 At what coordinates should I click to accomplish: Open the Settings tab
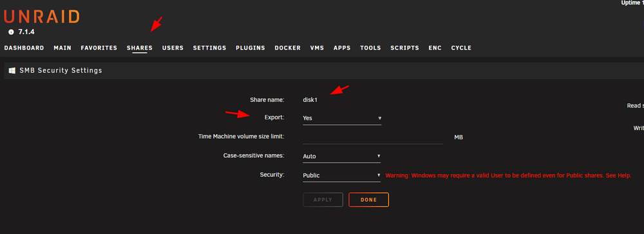(209, 48)
